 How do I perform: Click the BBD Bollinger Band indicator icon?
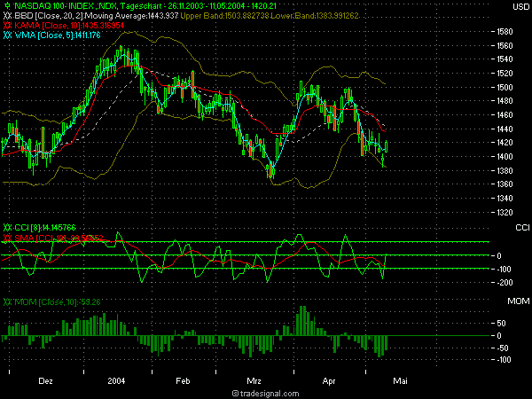(x=7, y=16)
